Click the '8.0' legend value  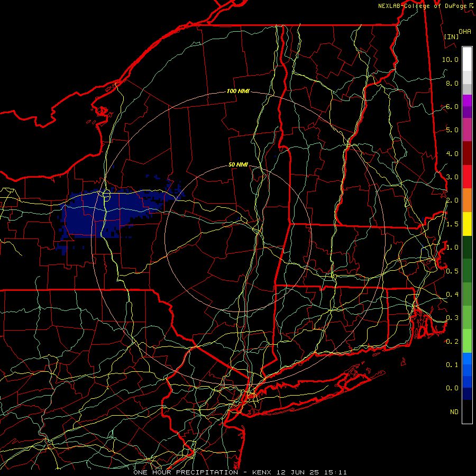[452, 83]
